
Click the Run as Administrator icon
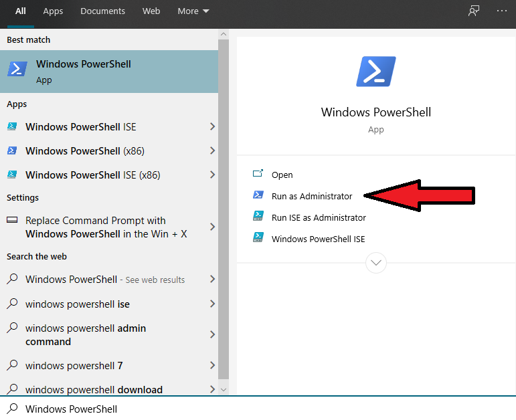coord(258,195)
